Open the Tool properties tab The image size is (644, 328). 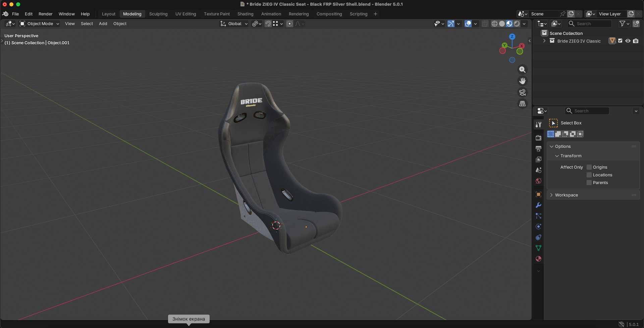(538, 124)
